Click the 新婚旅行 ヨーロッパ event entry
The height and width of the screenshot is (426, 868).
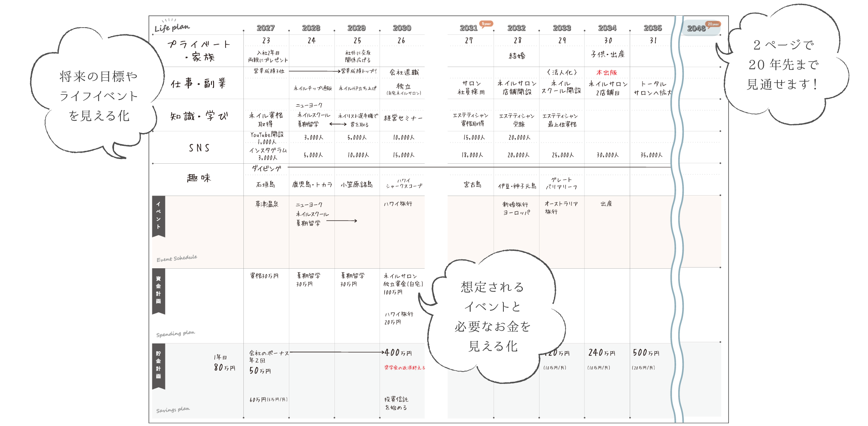pos(516,208)
